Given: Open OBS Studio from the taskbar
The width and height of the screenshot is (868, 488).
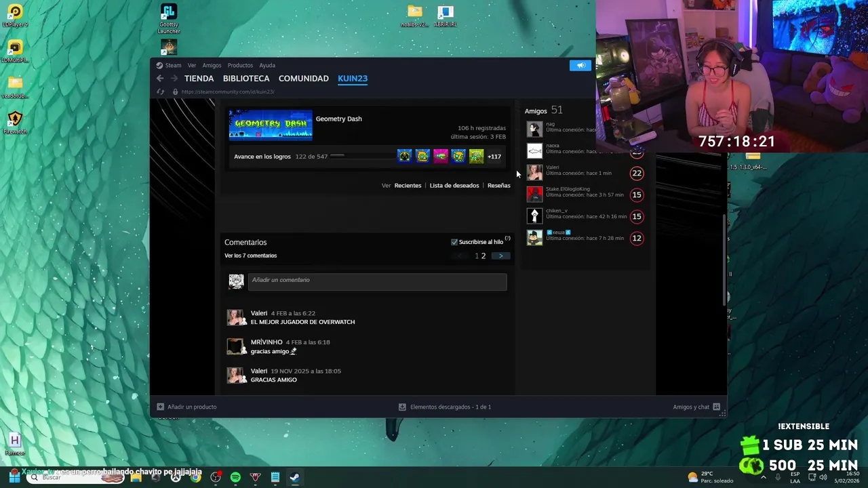Looking at the screenshot, I should (216, 477).
